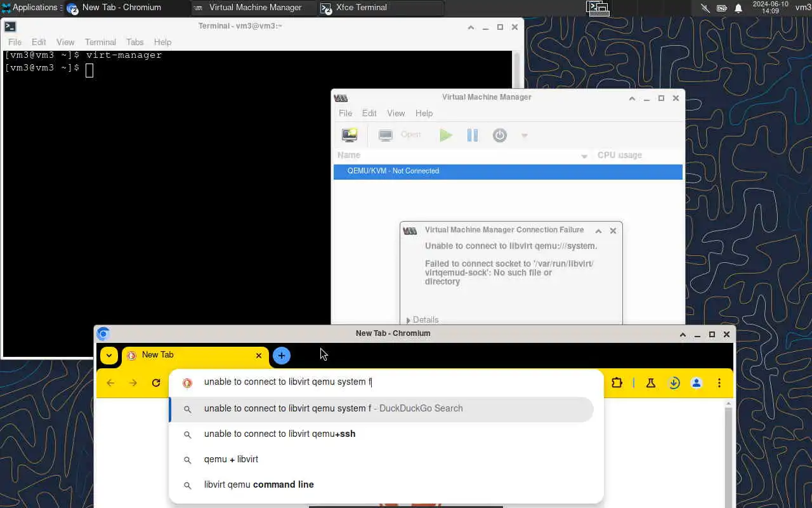Image resolution: width=812 pixels, height=508 pixels.
Task: Click the Chrome Labs flask icon
Action: [x=650, y=383]
